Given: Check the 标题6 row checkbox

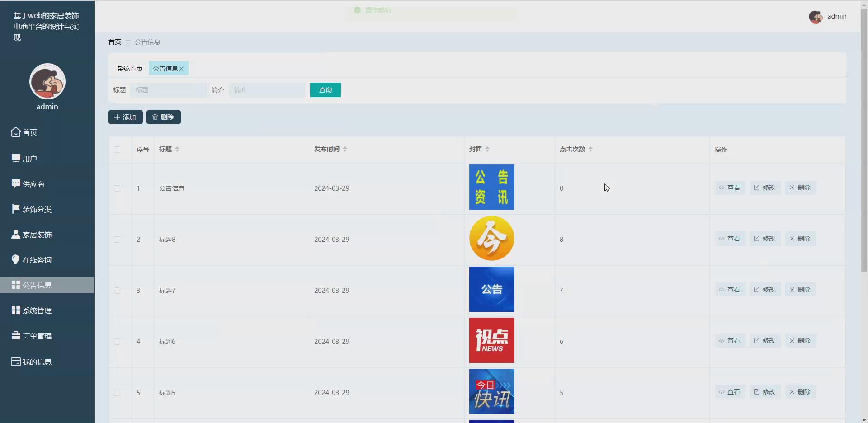Looking at the screenshot, I should click(117, 342).
